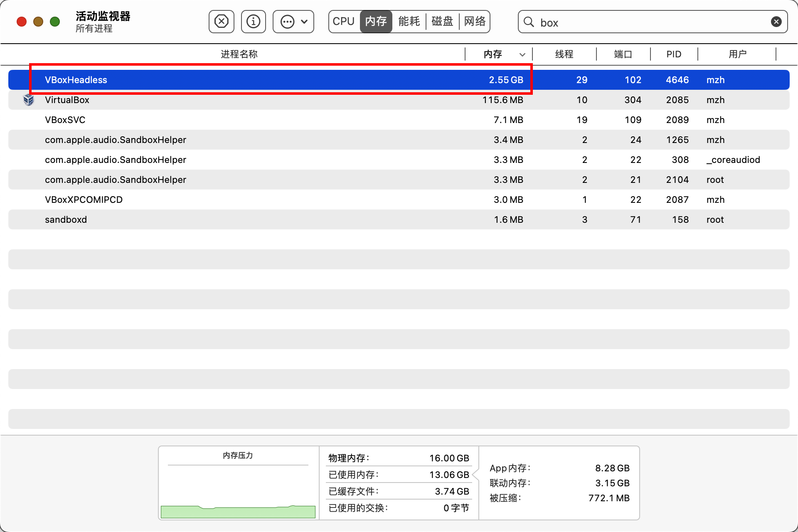The height and width of the screenshot is (532, 798).
Task: Select the VirtualBox process row
Action: pyautogui.click(x=399, y=100)
